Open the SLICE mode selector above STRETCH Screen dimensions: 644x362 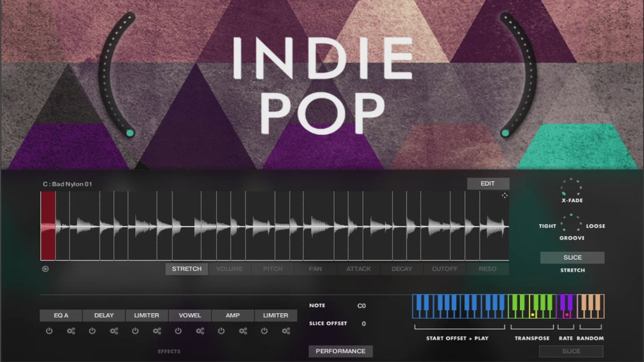coord(572,258)
